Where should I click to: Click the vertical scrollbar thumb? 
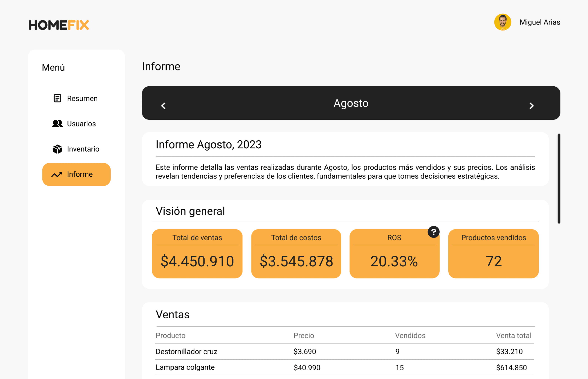[559, 178]
